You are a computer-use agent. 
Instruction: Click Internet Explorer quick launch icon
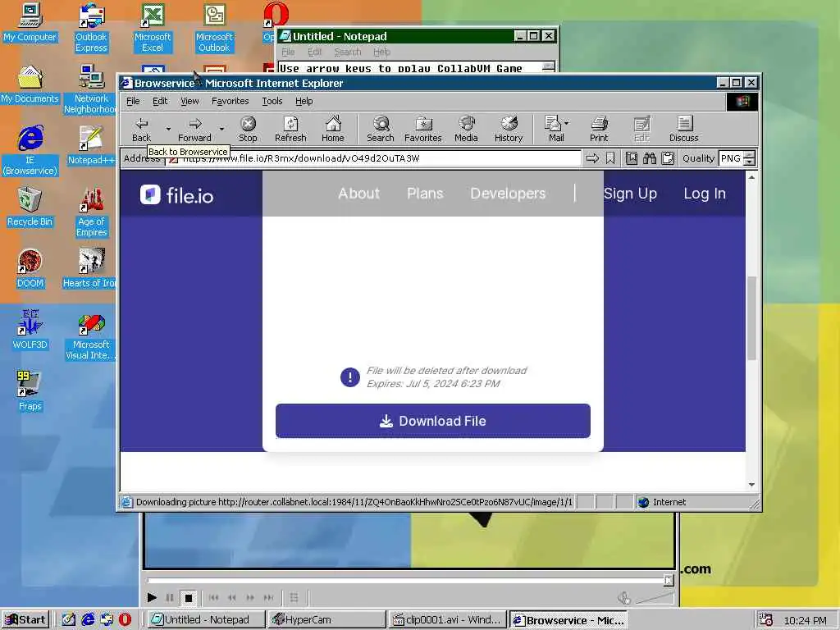pyautogui.click(x=88, y=620)
